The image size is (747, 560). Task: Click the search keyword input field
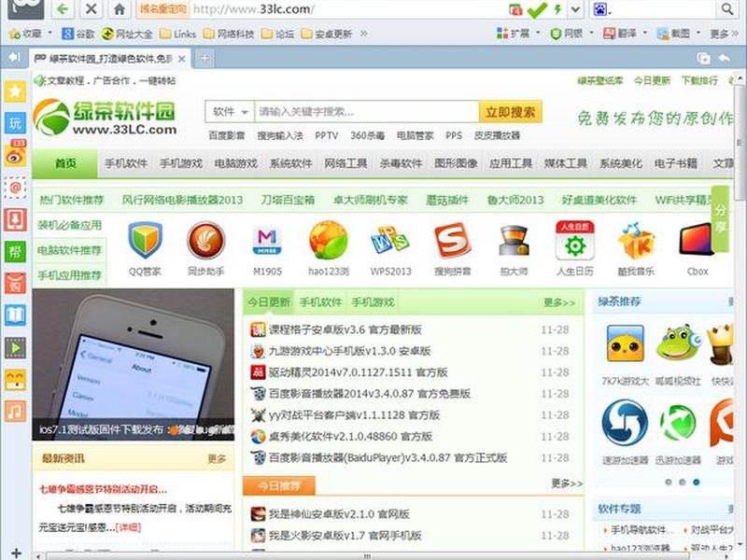[x=367, y=112]
